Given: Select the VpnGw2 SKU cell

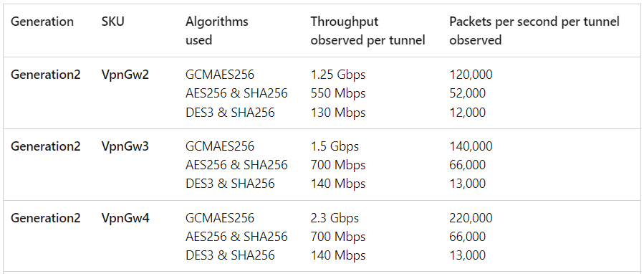Looking at the screenshot, I should click(125, 75).
